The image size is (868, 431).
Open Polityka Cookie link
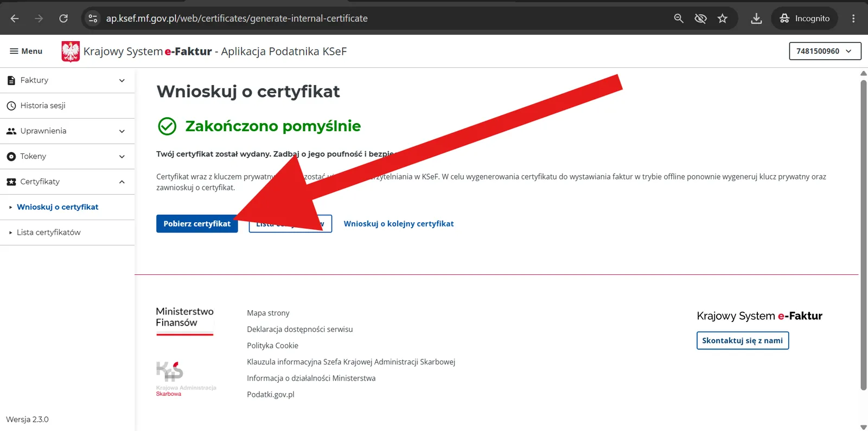click(x=272, y=345)
